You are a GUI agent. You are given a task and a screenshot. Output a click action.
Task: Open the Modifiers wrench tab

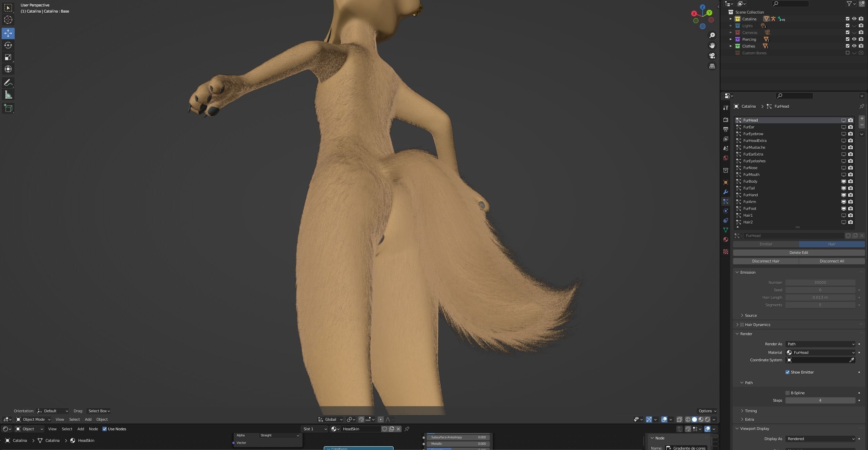726,192
